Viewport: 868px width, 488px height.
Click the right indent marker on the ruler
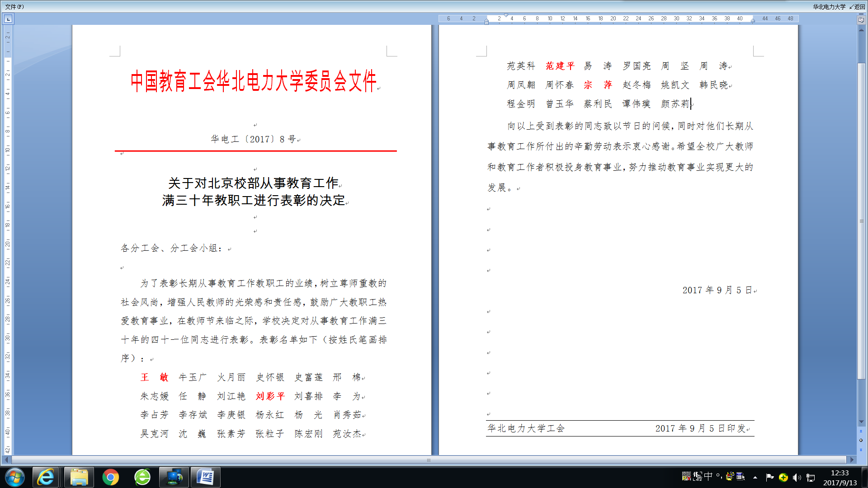point(753,21)
